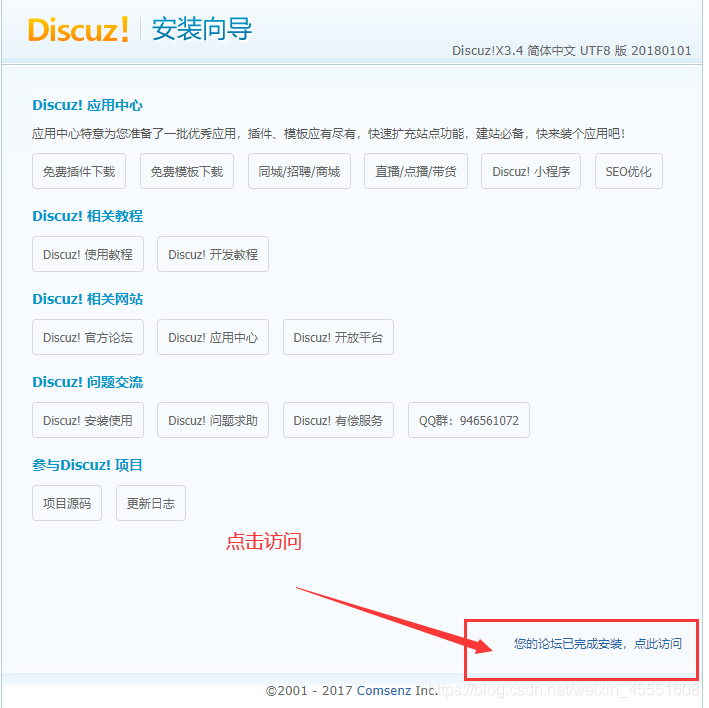Click the Discuz! 问题交流 heading
The image size is (709, 708).
[x=87, y=382]
